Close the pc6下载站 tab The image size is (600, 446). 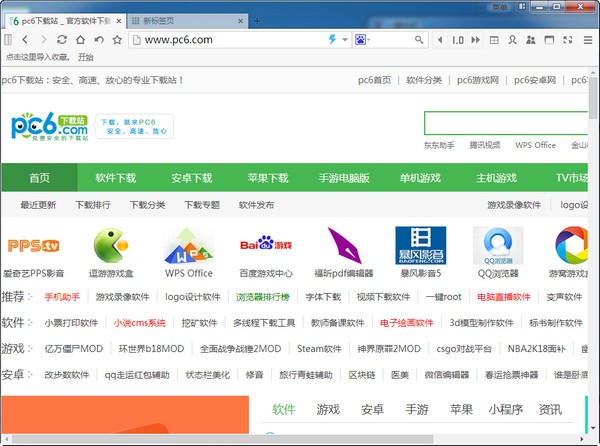tap(120, 20)
